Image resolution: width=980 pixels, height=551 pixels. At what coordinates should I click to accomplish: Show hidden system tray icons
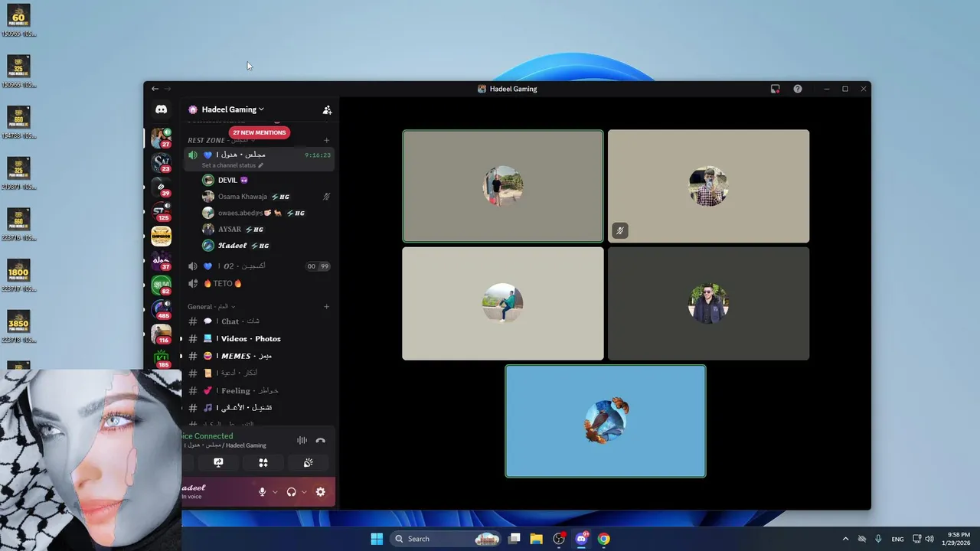point(845,539)
